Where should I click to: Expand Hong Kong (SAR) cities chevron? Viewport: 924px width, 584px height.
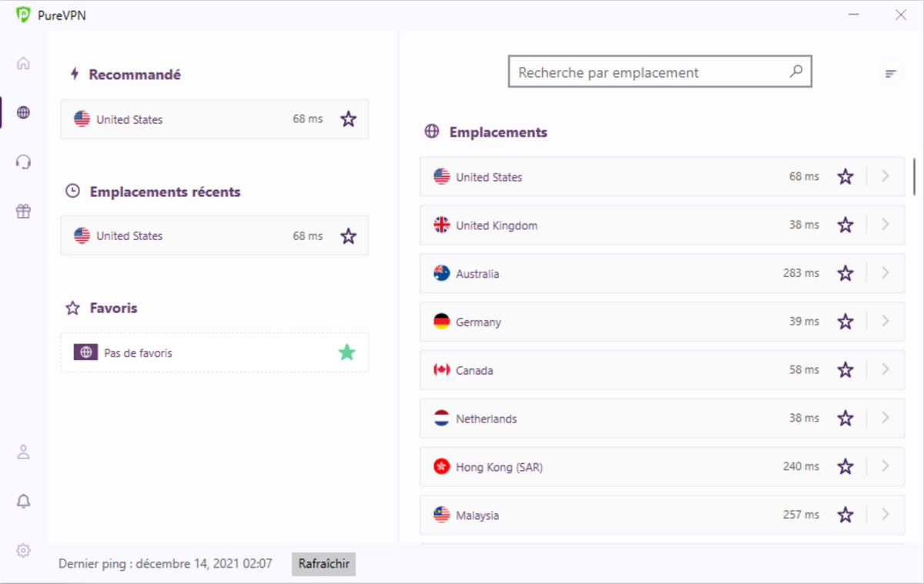coord(885,466)
